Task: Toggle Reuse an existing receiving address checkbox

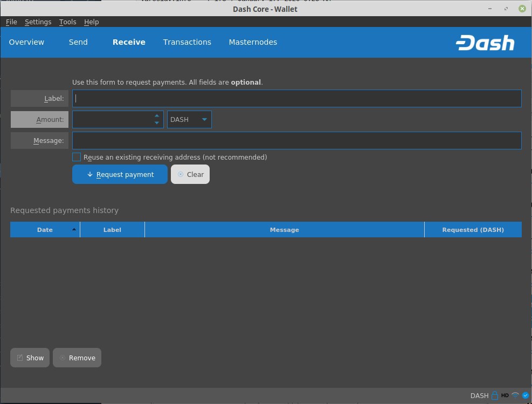Action: click(77, 157)
